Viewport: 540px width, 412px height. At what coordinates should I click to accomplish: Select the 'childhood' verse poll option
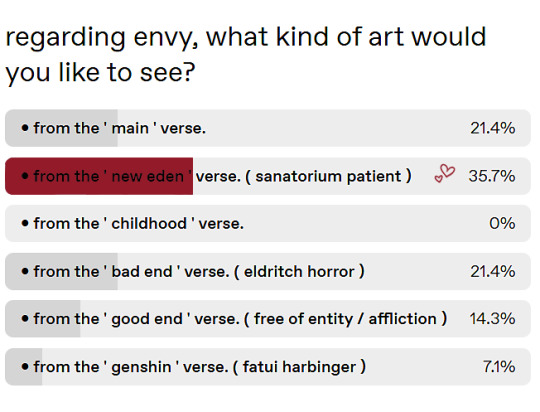268,224
